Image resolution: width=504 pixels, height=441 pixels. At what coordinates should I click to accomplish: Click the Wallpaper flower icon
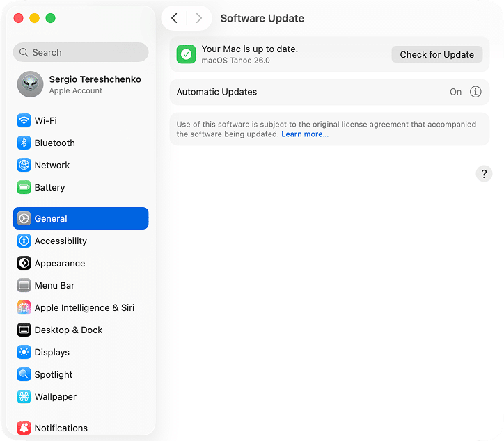24,396
